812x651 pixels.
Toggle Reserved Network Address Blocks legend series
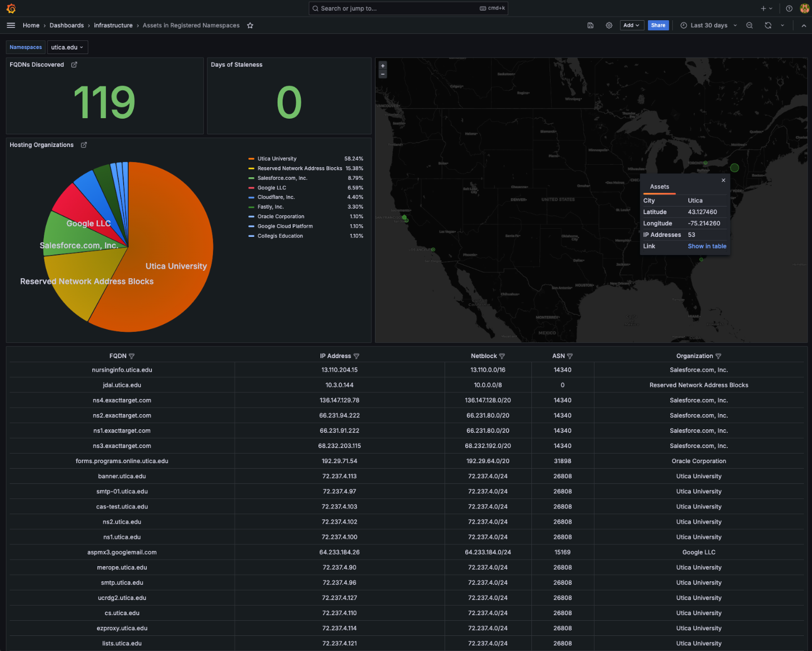click(x=300, y=169)
